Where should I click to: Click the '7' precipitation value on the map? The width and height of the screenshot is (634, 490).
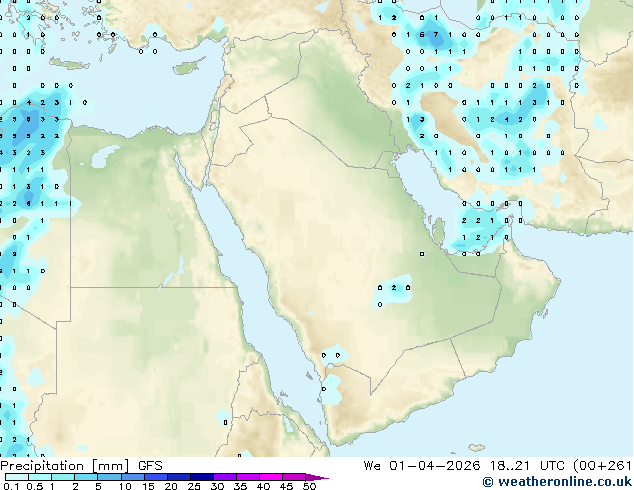(435, 35)
